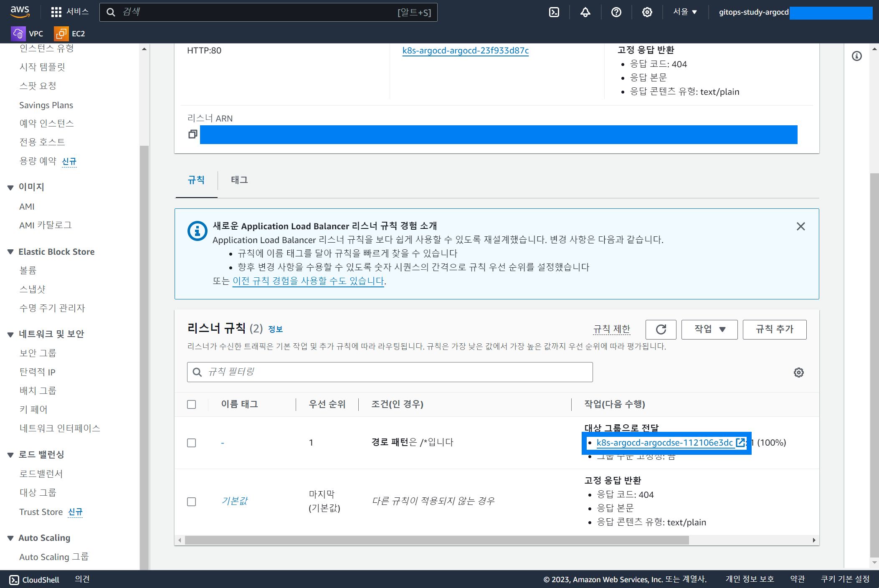The width and height of the screenshot is (879, 588).
Task: Open the 서울 region selector
Action: coord(685,12)
